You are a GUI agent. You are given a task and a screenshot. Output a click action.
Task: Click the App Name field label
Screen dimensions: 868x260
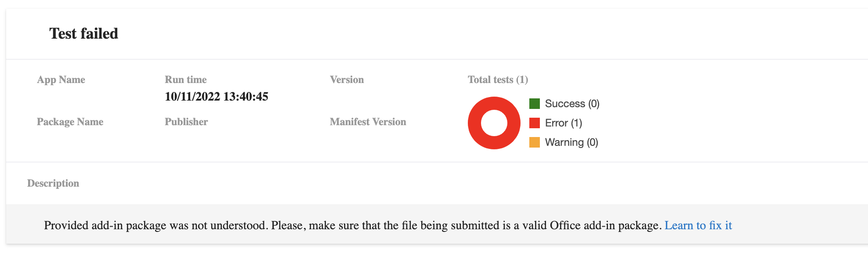(61, 79)
